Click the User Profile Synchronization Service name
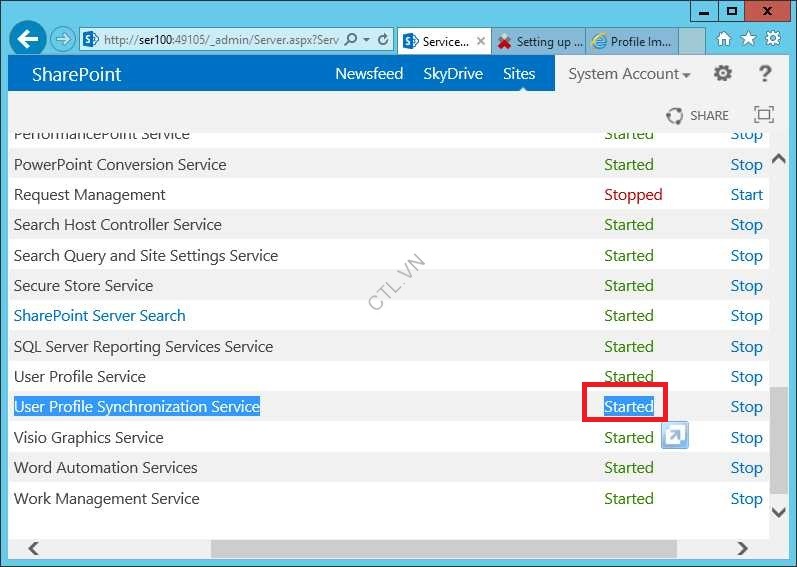The width and height of the screenshot is (797, 567). click(x=137, y=406)
